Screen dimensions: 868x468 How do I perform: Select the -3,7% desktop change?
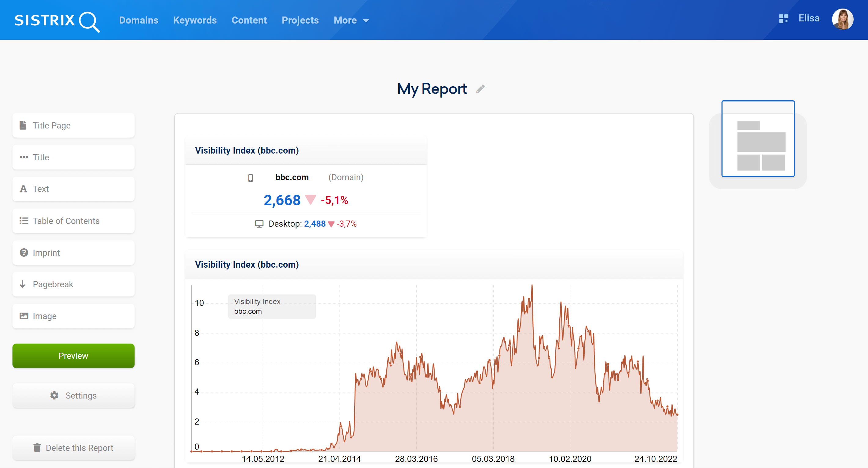click(346, 224)
